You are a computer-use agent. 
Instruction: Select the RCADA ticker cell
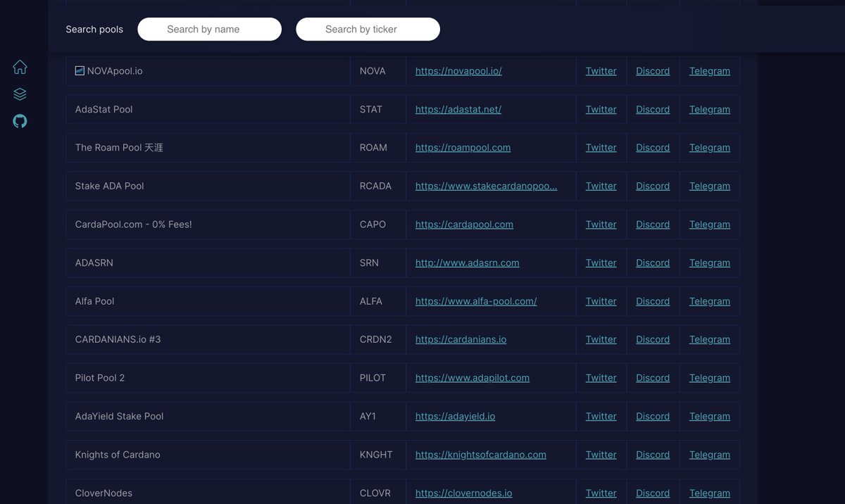pyautogui.click(x=378, y=186)
